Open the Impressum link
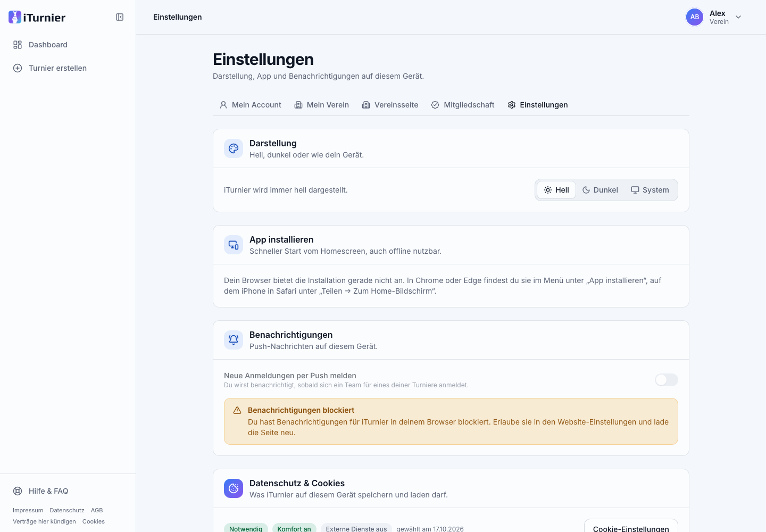The image size is (766, 532). 28,510
